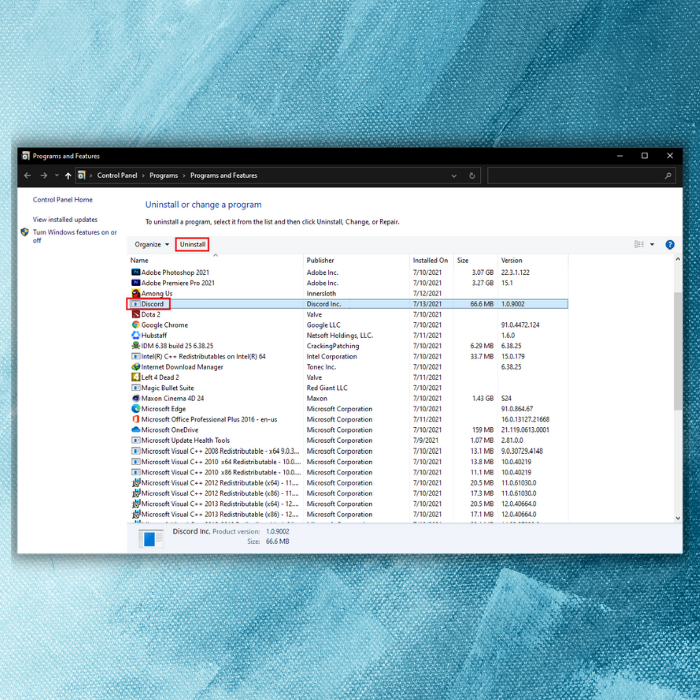The image size is (700, 700).
Task: Sort list by Name column header
Action: tap(215, 260)
